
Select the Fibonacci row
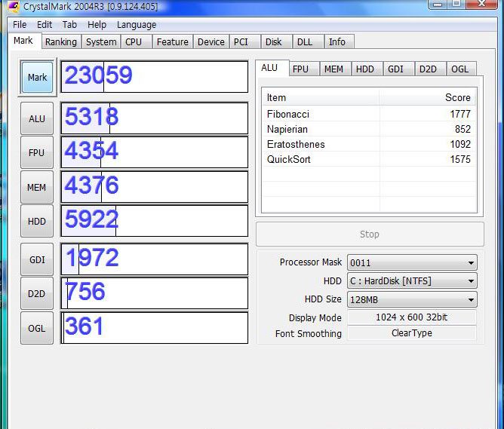click(x=369, y=114)
